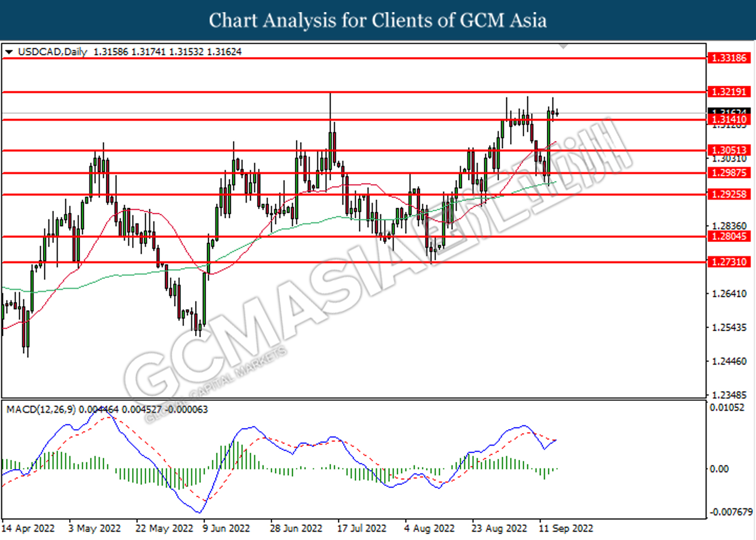Click the 28 Jun 2022 date label
The width and height of the screenshot is (756, 540).
click(296, 528)
